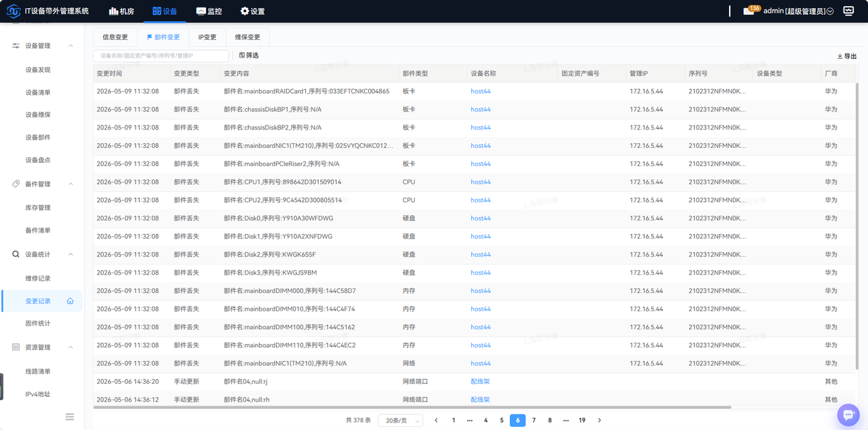Open 配线架 link in the null:rh row
The width and height of the screenshot is (868, 430).
coord(480,400)
